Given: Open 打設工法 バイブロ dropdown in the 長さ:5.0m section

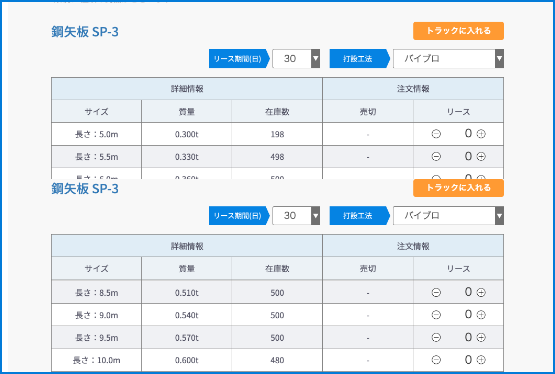Looking at the screenshot, I should (x=448, y=58).
